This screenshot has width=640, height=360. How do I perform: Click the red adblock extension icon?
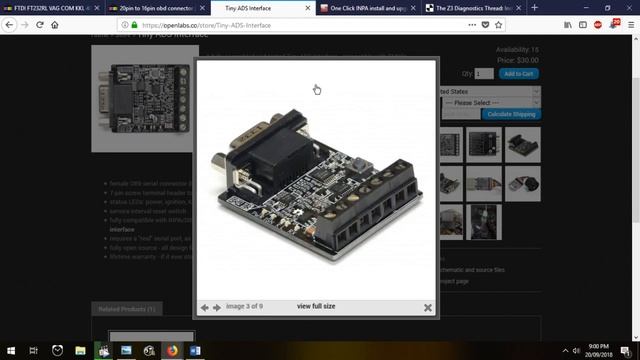[x=598, y=25]
